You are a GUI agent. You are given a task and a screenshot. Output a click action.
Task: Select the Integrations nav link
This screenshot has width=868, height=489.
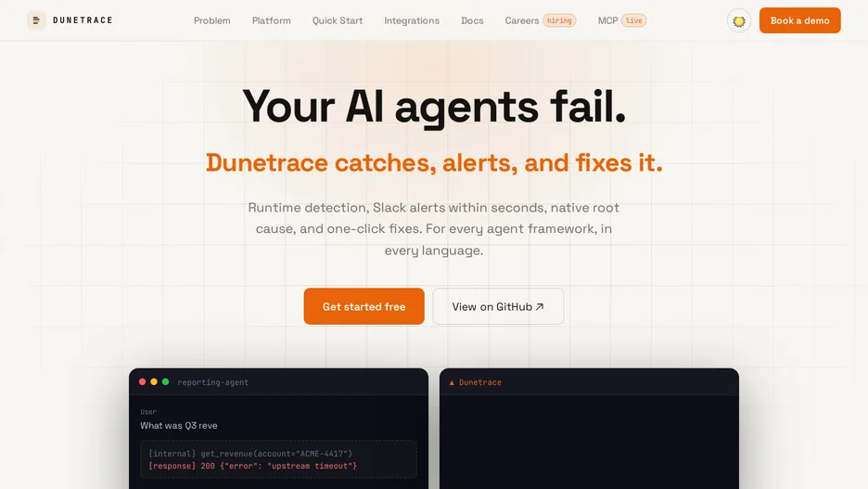point(412,20)
